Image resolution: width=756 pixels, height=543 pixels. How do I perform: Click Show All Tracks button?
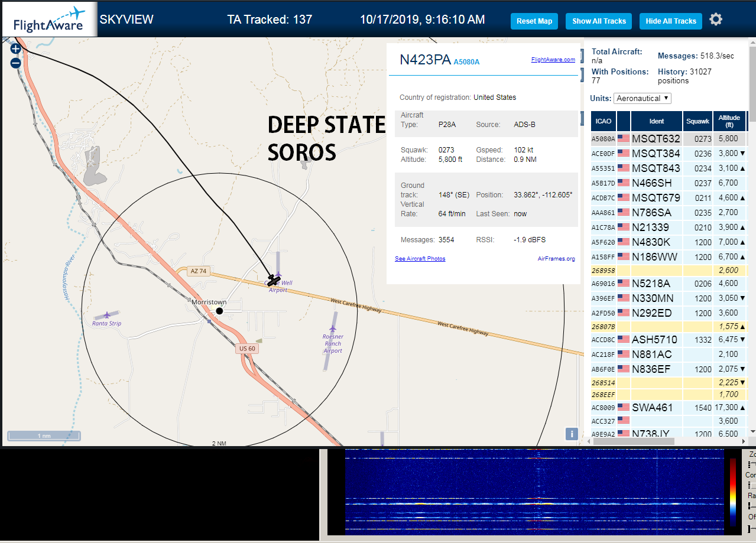599,21
